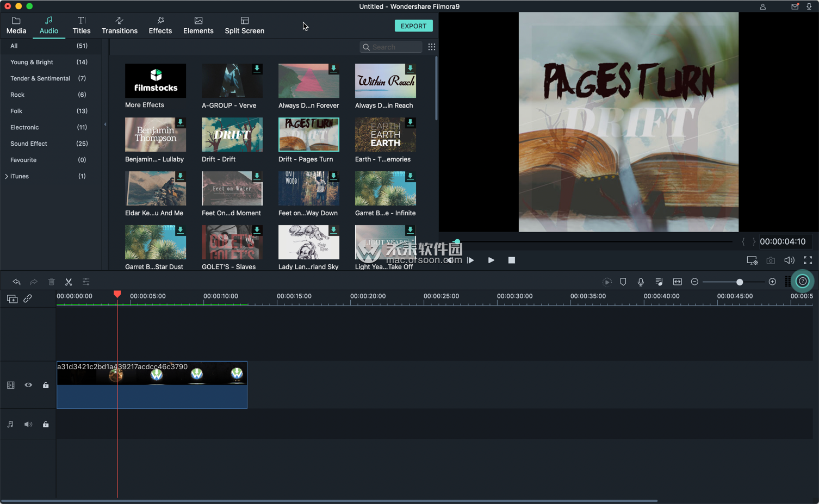Screen dimensions: 819x504
Task: Zoom in the timeline
Action: point(772,282)
